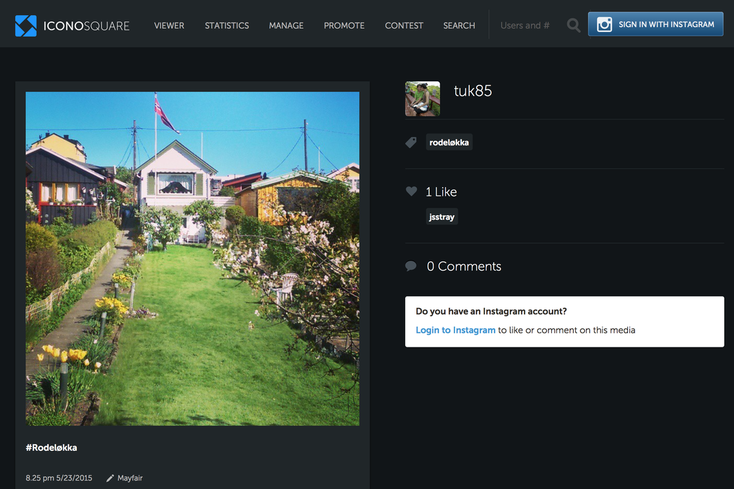Click the pencil icon beside Mayfair
The image size is (734, 489).
pyautogui.click(x=110, y=478)
